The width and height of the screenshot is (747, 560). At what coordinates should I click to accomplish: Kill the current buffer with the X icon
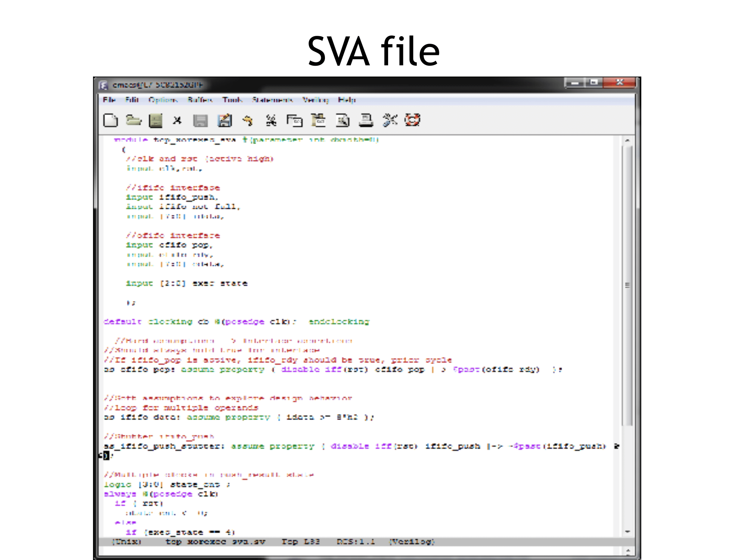point(177,120)
